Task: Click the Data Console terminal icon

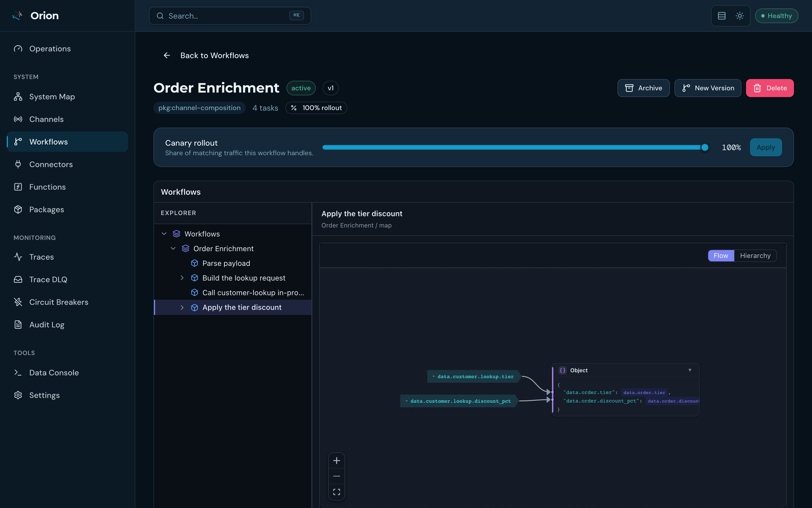Action: [18, 373]
